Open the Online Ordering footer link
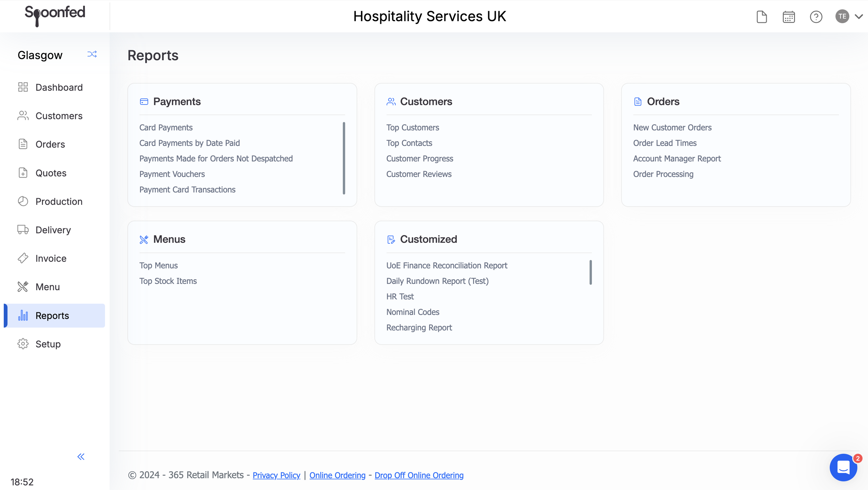Viewport: 868px width, 490px height. coord(337,475)
